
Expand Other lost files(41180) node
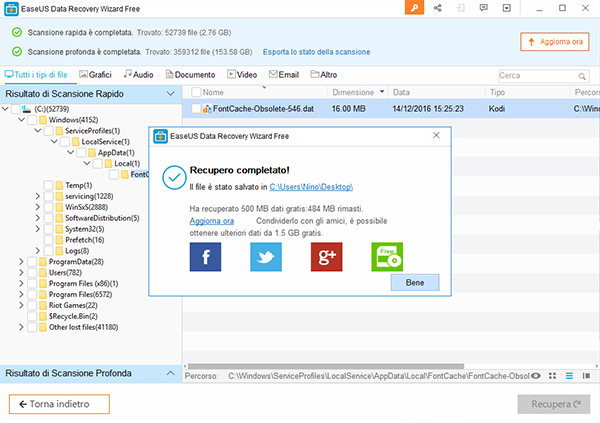(21, 327)
